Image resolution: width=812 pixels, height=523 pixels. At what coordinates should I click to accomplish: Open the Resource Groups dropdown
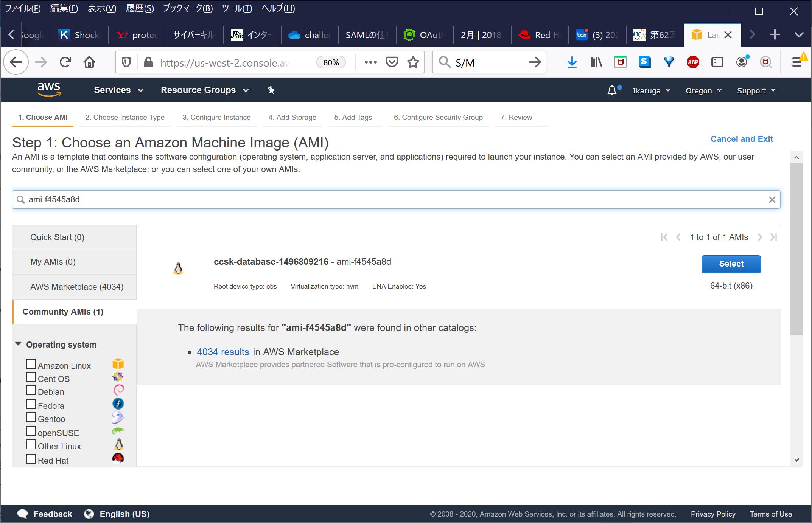click(x=204, y=90)
